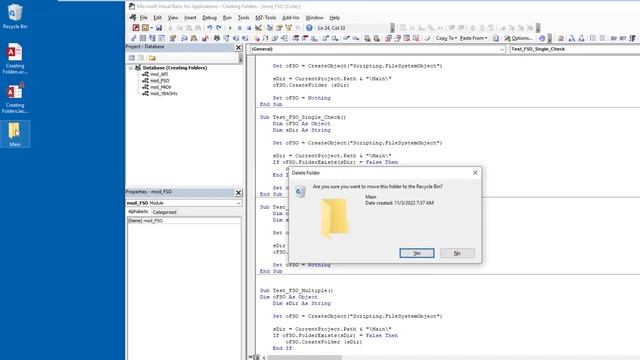This screenshot has height=360, width=640.
Task: Open the Debug menu
Action: pos(209,18)
